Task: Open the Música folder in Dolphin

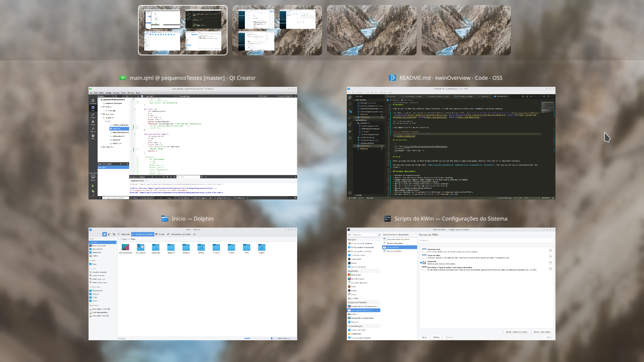Action: click(x=201, y=248)
